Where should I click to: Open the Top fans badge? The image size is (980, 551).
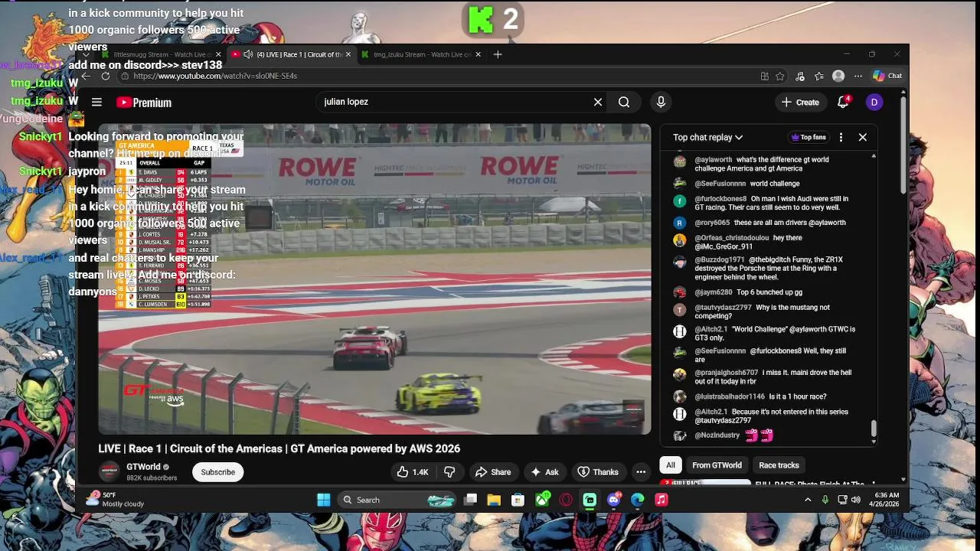coord(808,137)
